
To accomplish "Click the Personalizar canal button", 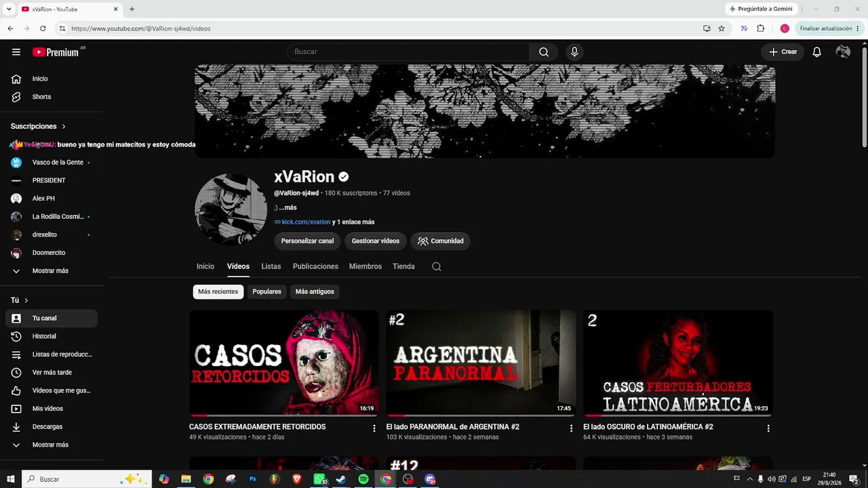I will tap(307, 241).
